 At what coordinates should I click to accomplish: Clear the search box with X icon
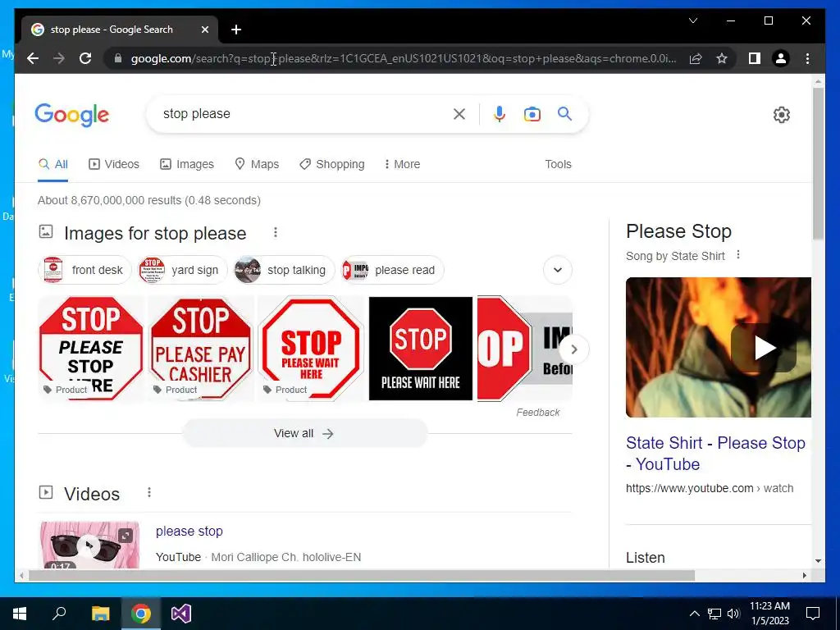459,113
